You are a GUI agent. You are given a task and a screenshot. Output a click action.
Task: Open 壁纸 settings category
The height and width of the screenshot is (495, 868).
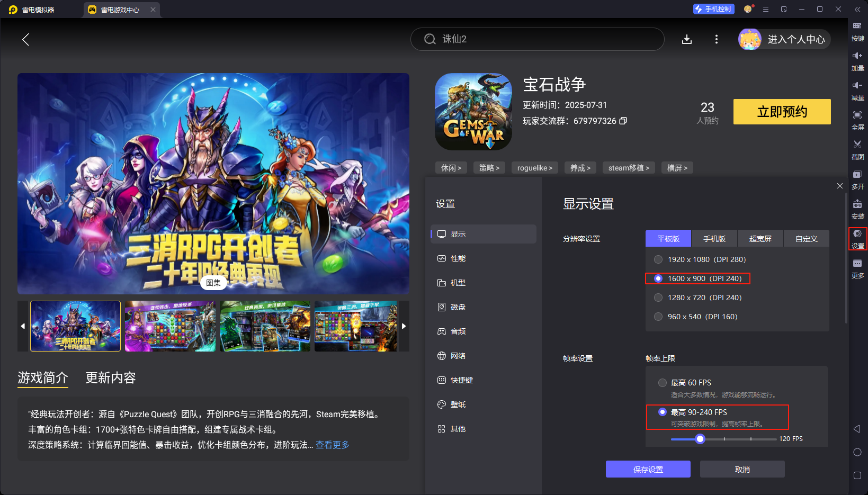484,404
